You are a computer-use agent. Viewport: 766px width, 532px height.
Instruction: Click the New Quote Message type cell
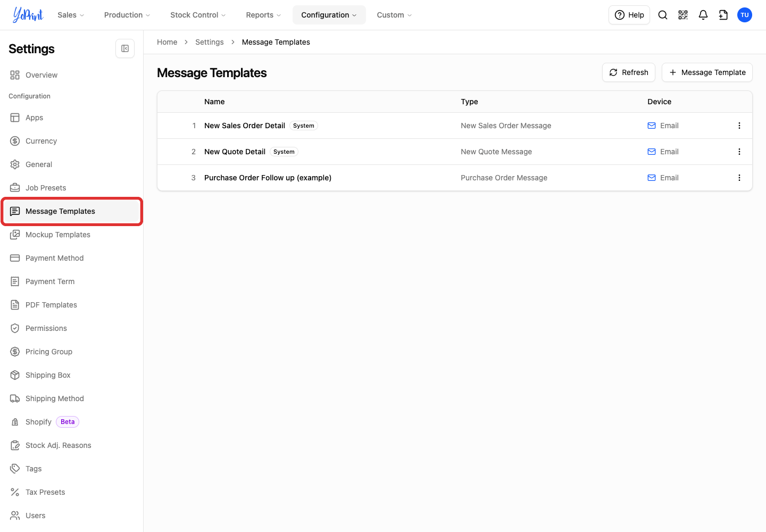click(x=496, y=152)
